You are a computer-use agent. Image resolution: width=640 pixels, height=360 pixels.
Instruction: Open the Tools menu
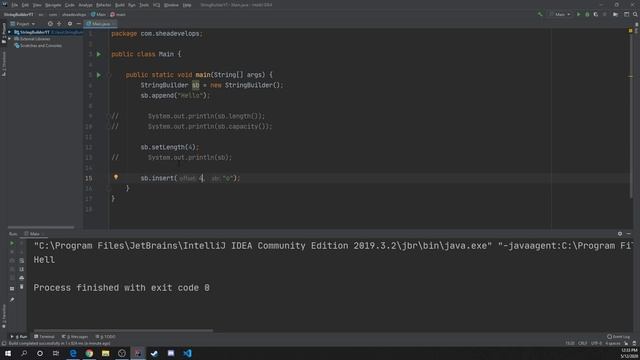(x=144, y=5)
